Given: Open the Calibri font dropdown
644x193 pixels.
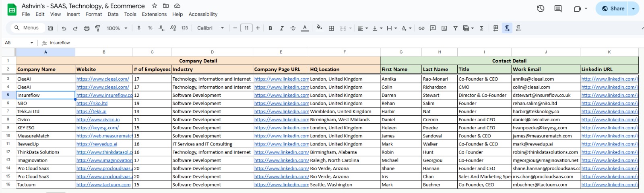Looking at the screenshot, I should pyautogui.click(x=211, y=28).
